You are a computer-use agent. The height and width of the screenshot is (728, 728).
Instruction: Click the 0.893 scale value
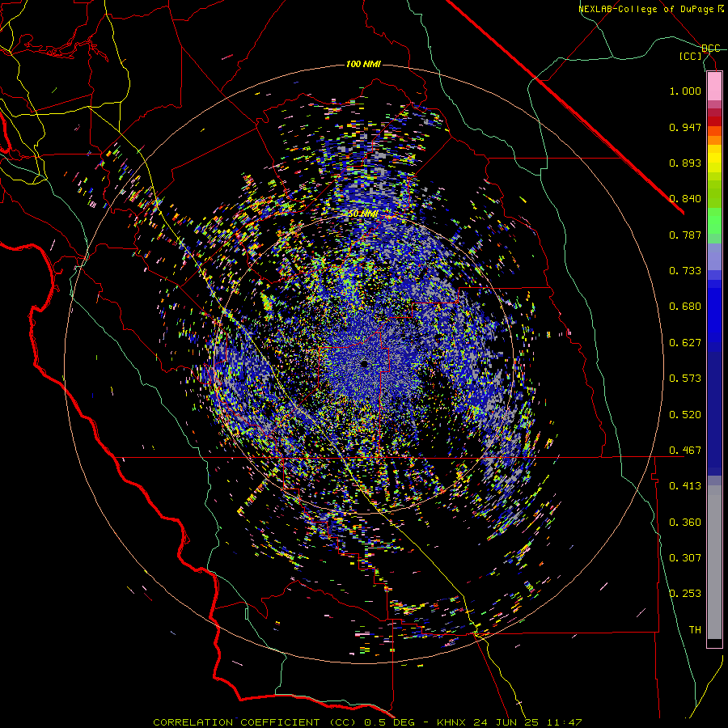(x=685, y=163)
